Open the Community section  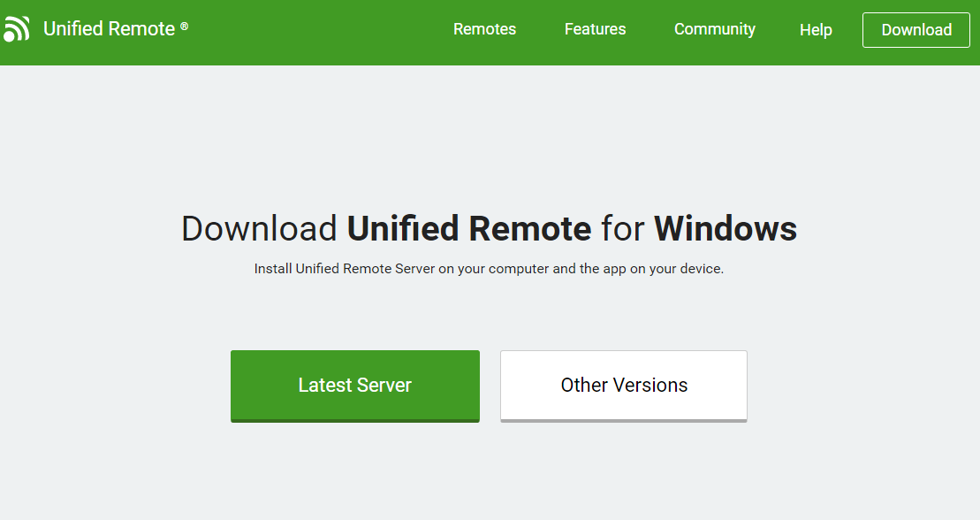pos(714,29)
